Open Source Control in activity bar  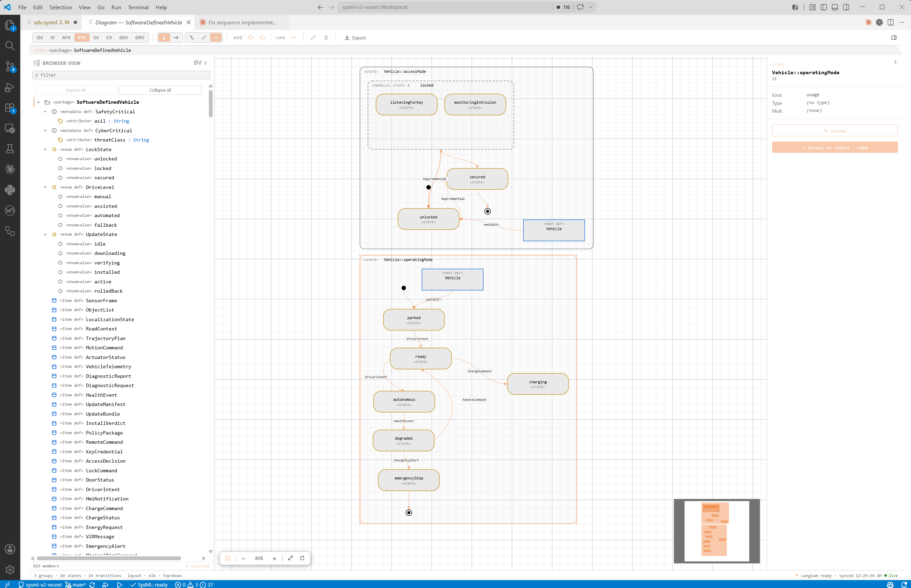[x=10, y=66]
